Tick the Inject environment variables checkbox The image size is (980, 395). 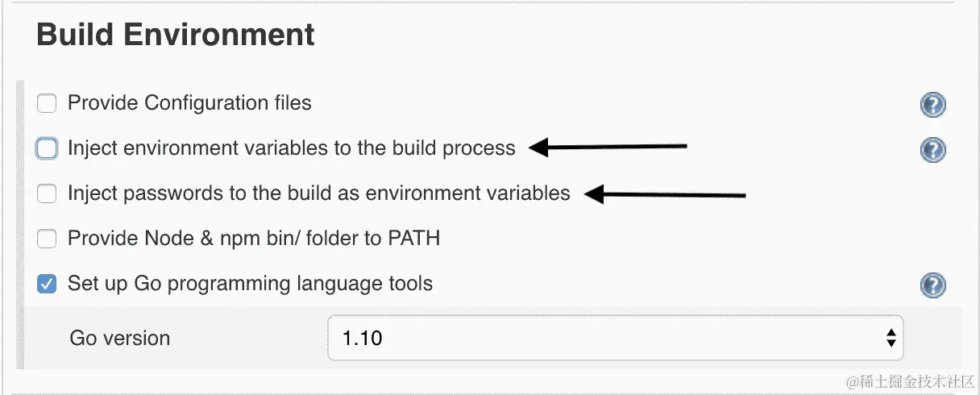48,148
